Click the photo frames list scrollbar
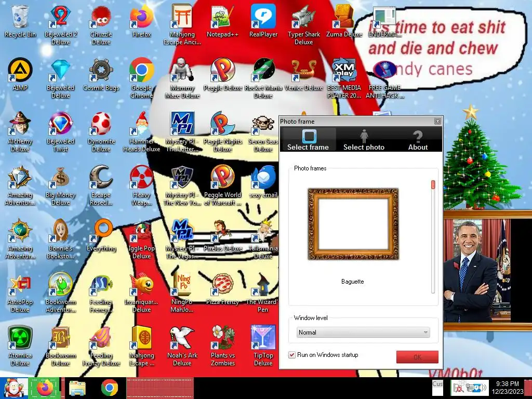The width and height of the screenshot is (532, 399). pyautogui.click(x=433, y=237)
